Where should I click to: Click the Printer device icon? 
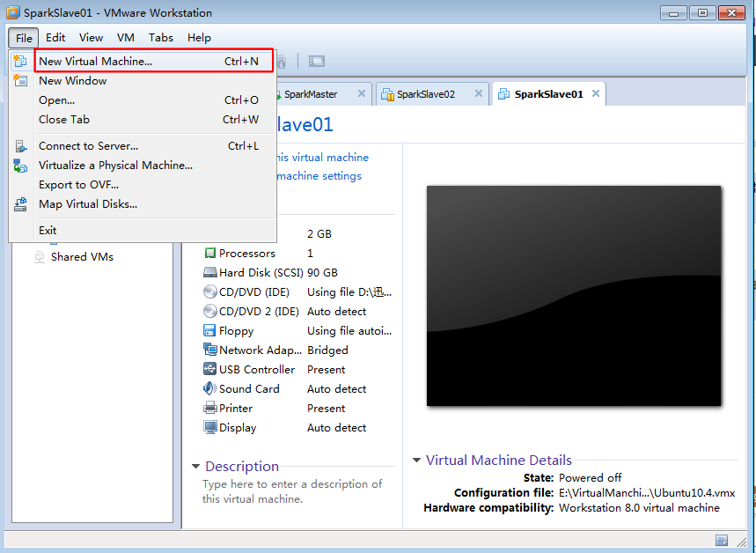[x=209, y=409]
